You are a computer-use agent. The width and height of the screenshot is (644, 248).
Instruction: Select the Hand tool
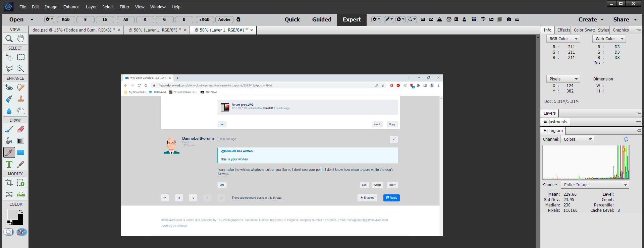coord(21,39)
